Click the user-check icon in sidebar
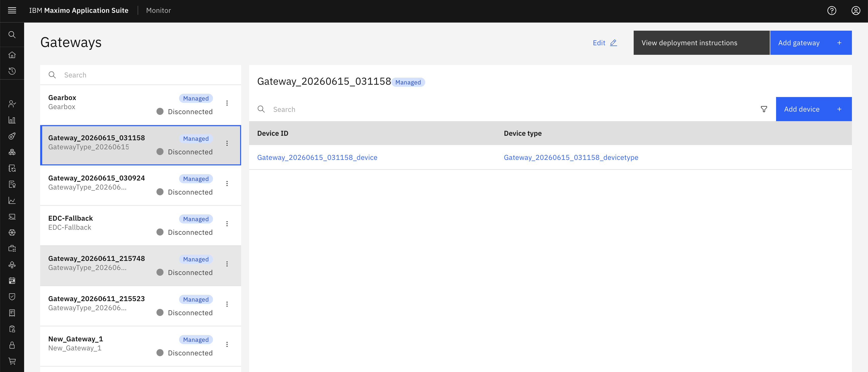868x372 pixels. 12,104
